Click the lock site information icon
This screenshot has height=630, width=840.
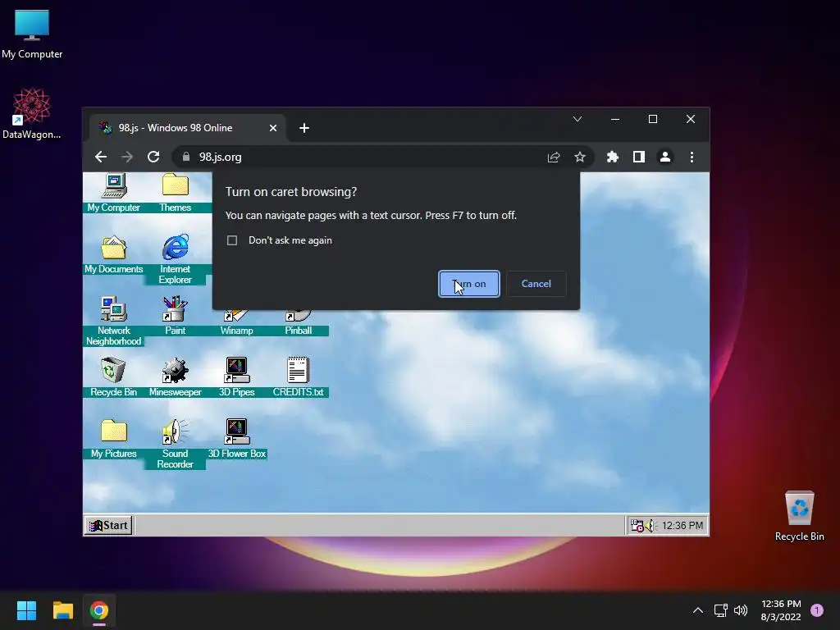click(186, 157)
